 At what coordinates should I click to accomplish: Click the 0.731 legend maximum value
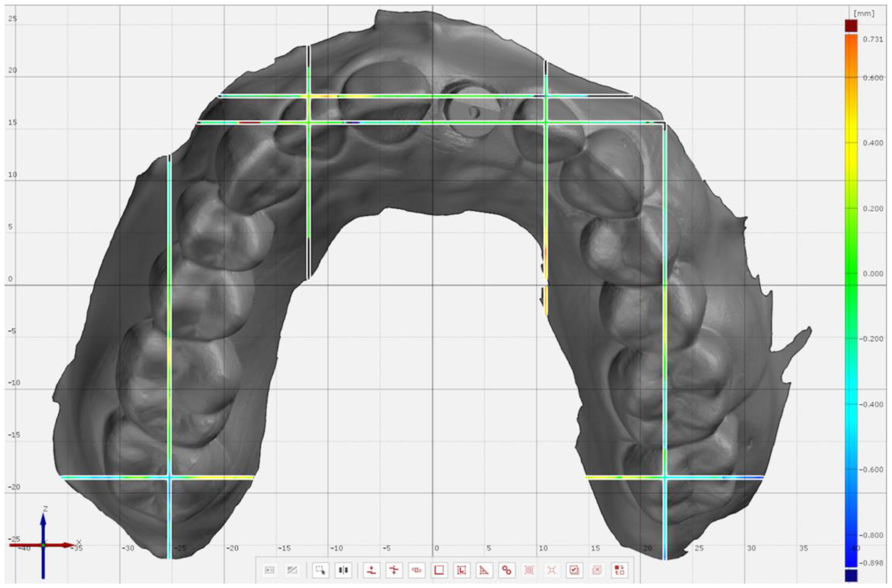(x=873, y=39)
